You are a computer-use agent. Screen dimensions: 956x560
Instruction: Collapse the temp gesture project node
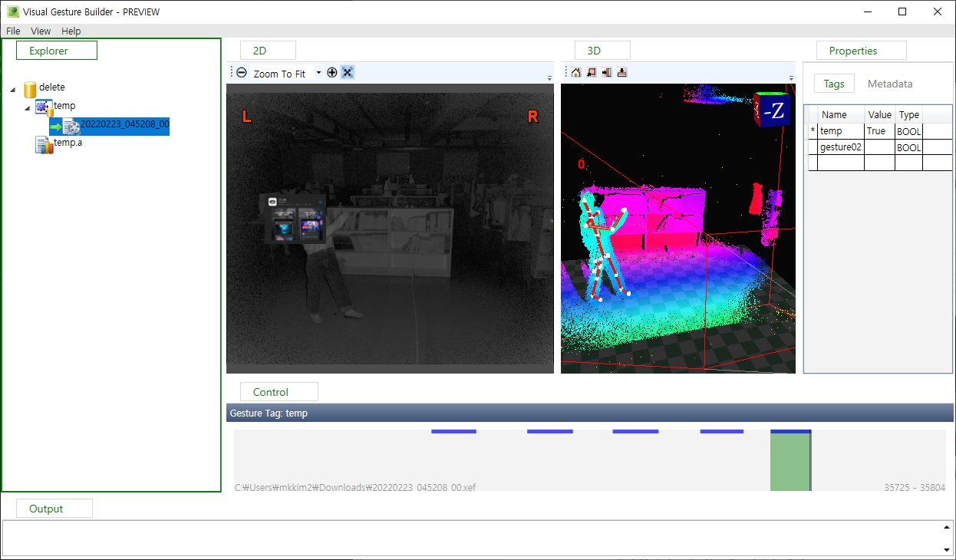coord(28,108)
